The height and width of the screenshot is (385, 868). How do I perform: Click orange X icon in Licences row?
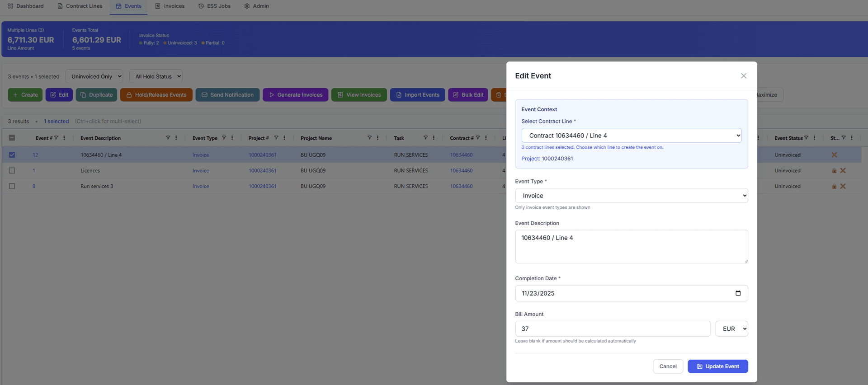pos(843,171)
